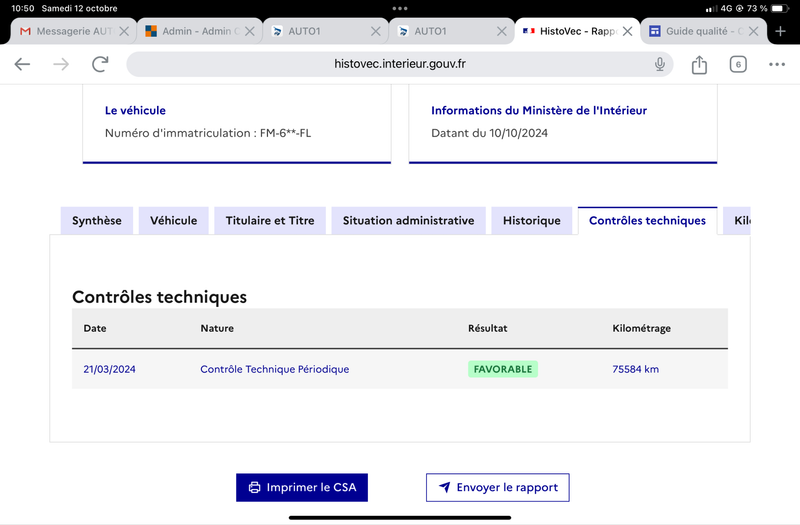Tap the battery indicator in status bar

pyautogui.click(x=780, y=9)
